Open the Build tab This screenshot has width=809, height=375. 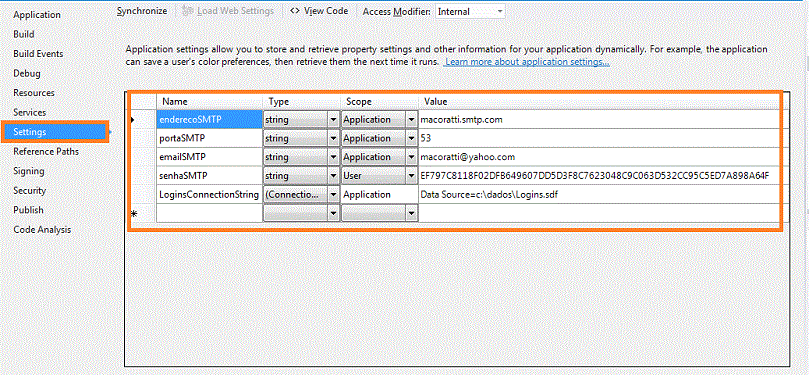click(x=24, y=34)
